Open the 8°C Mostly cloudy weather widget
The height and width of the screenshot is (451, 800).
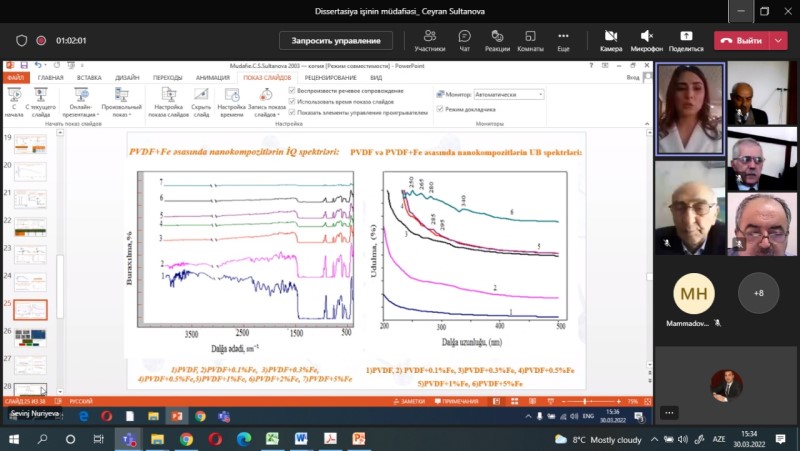click(x=598, y=439)
